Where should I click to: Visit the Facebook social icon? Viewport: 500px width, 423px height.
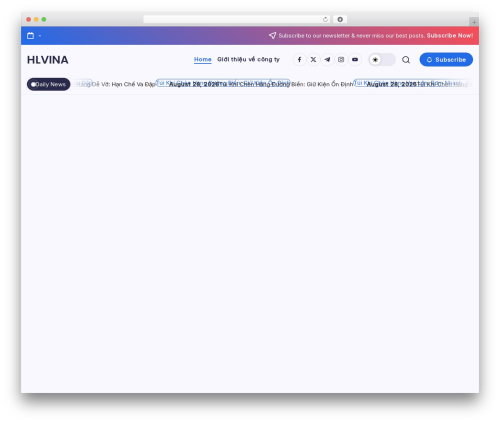tap(299, 60)
